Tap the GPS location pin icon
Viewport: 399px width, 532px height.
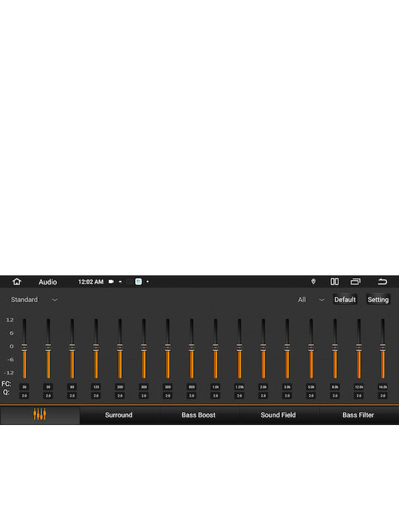pyautogui.click(x=313, y=282)
